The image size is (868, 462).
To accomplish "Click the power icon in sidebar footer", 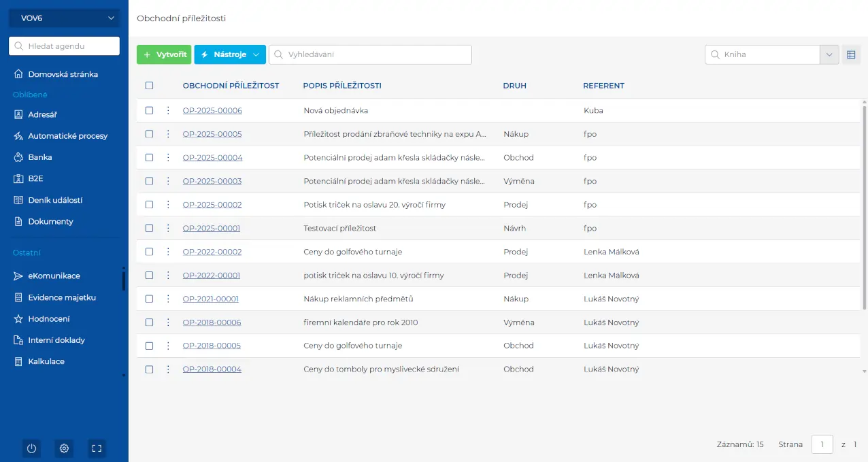I will (x=31, y=448).
